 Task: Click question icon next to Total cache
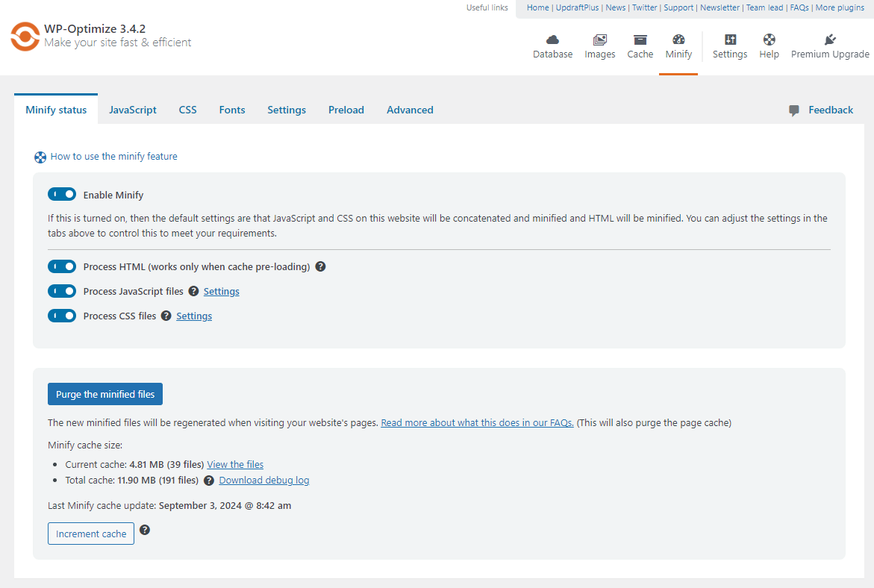tap(209, 481)
